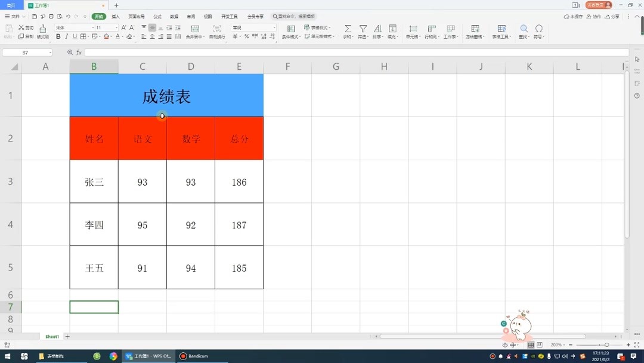Toggle italic formatting
Viewport: 644px width, 363px height.
tap(66, 36)
